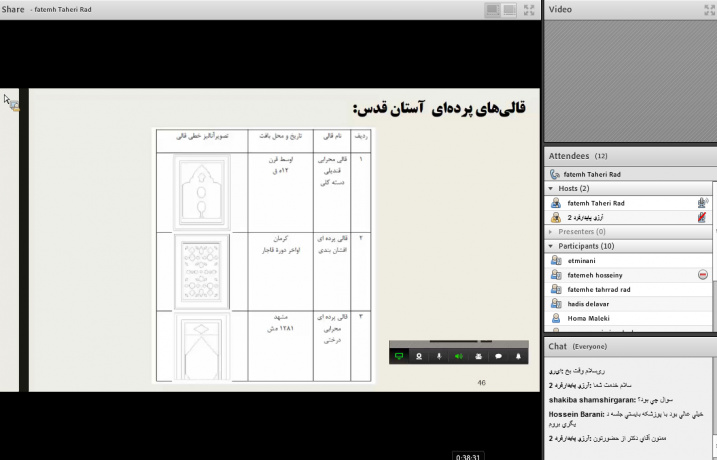Click second layout view button in Share header

pos(510,10)
